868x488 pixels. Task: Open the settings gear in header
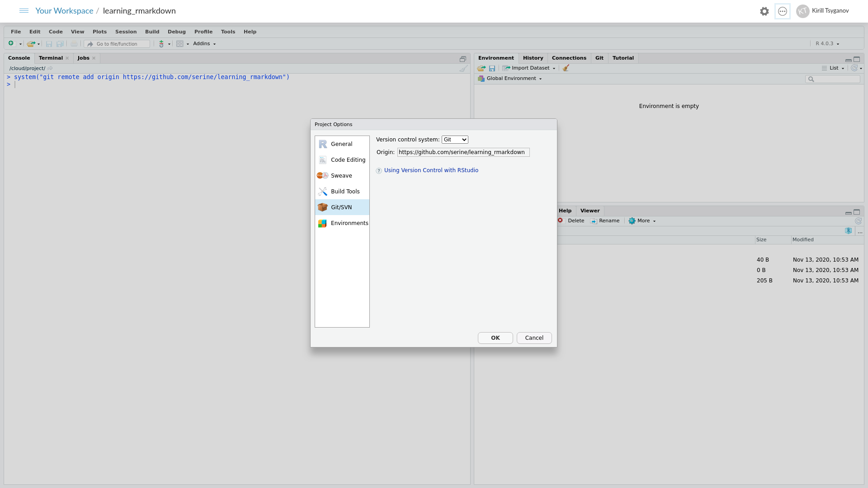pyautogui.click(x=764, y=11)
